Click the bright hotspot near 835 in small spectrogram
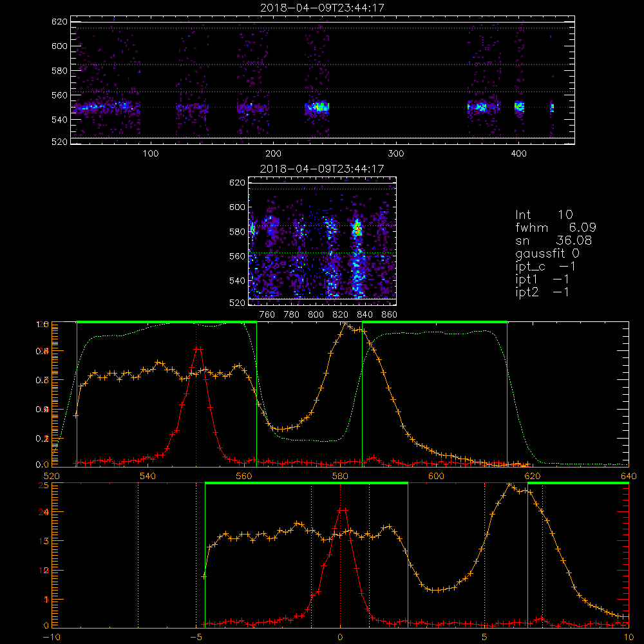 coord(357,228)
